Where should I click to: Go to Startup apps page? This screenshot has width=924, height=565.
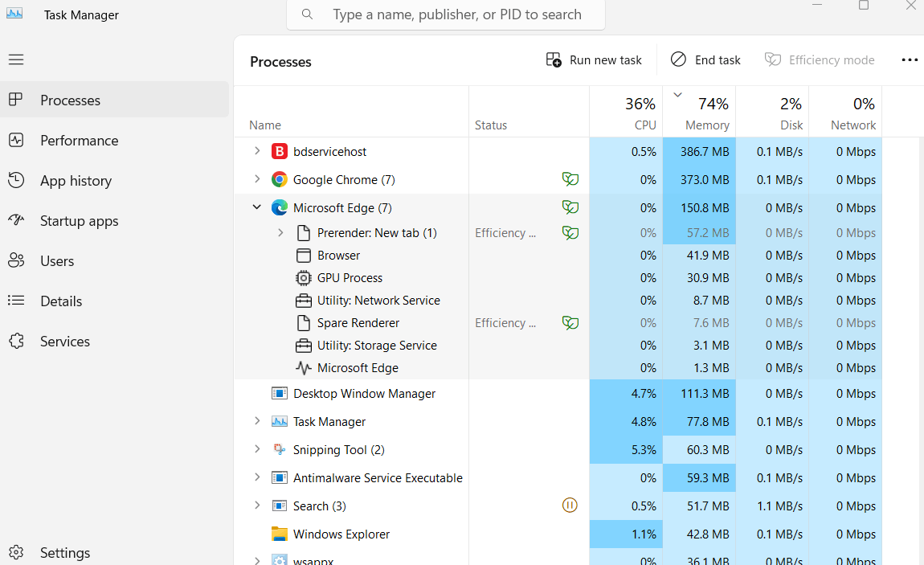(x=115, y=221)
